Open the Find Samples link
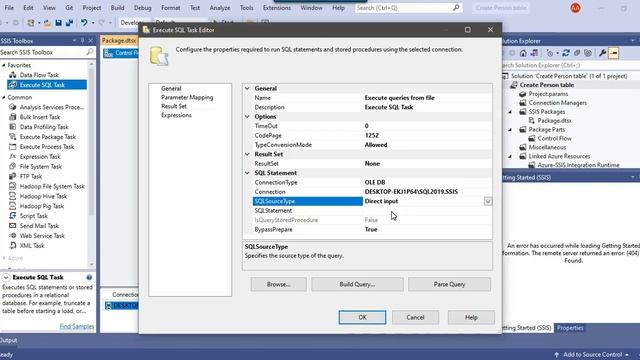640x360 pixels. (x=77, y=326)
